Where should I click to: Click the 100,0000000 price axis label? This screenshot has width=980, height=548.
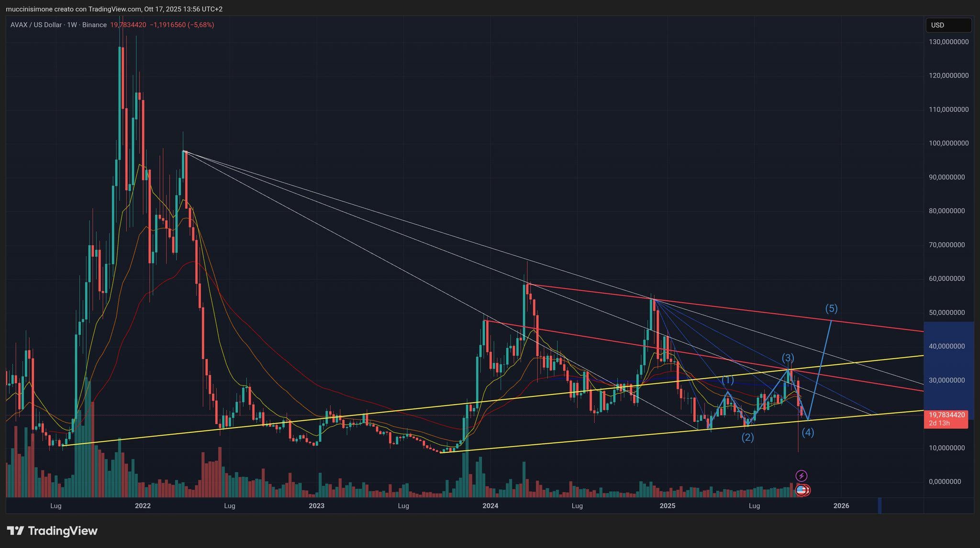coord(948,143)
